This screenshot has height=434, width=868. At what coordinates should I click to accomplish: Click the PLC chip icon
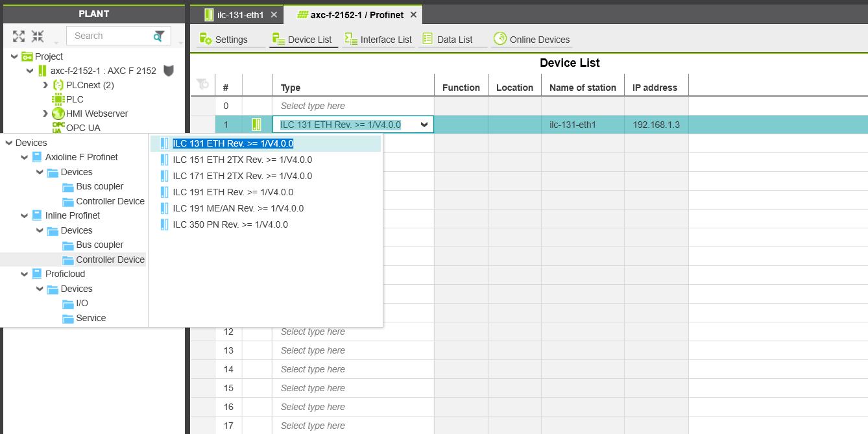click(58, 99)
